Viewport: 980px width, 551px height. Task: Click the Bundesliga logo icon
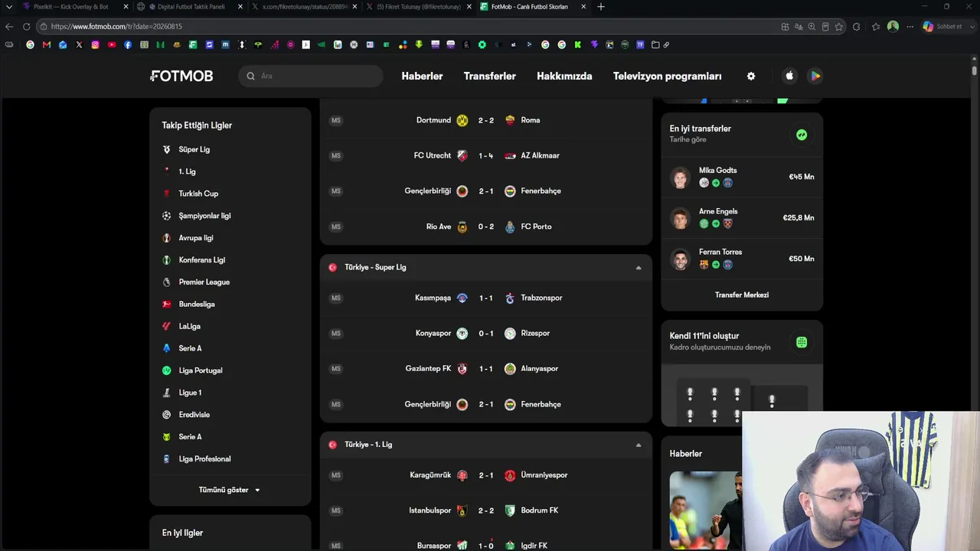point(166,304)
